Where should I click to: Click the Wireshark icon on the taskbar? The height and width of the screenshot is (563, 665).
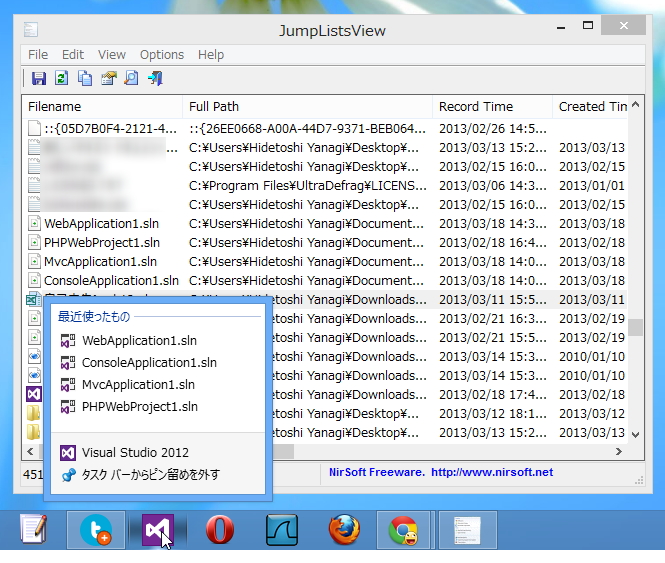282,529
